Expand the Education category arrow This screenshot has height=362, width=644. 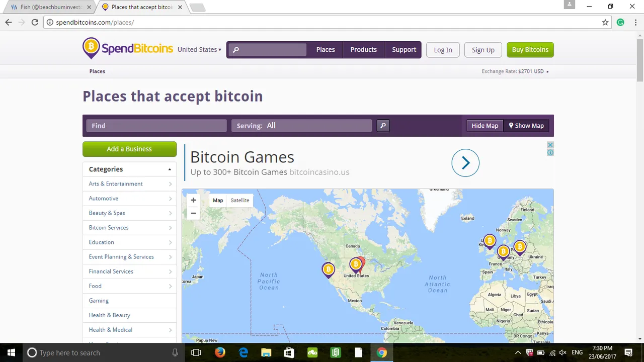pos(170,242)
